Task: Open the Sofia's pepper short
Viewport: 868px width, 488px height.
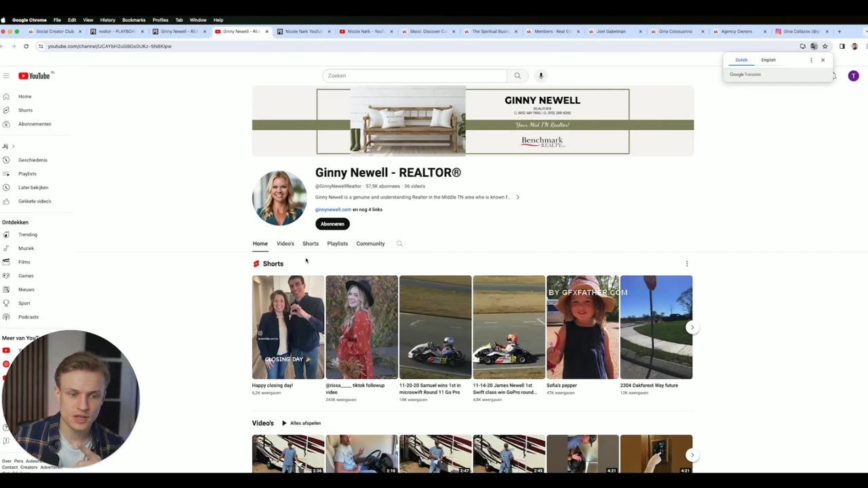Action: click(x=583, y=327)
